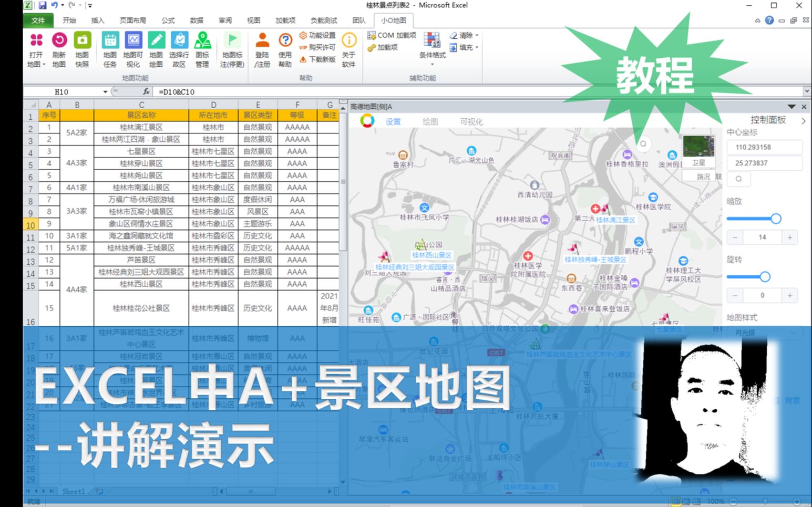Decrease rotation with minus button
The height and width of the screenshot is (507, 812).
tap(735, 295)
